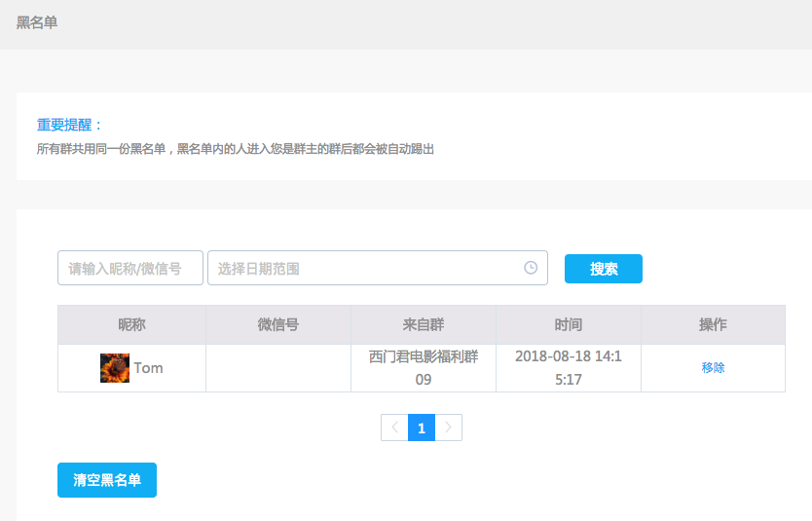Click the 时间 column header
Screen dimensions: 812x521
click(568, 324)
